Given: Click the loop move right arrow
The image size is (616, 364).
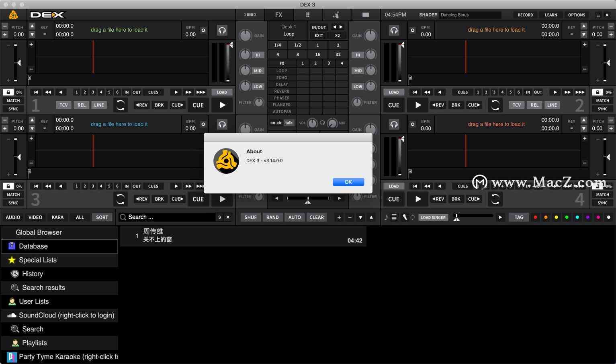Looking at the screenshot, I should tap(341, 27).
